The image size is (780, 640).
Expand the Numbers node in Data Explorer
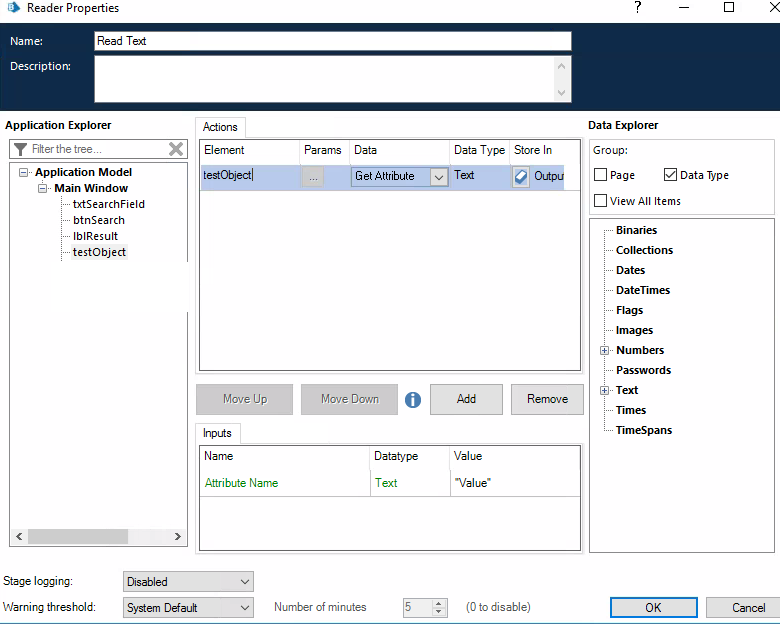click(604, 351)
